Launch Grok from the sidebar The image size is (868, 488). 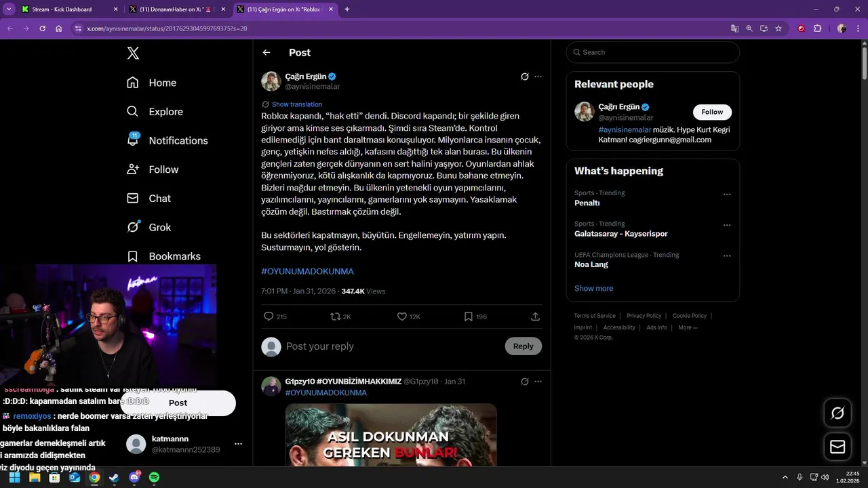click(x=149, y=227)
